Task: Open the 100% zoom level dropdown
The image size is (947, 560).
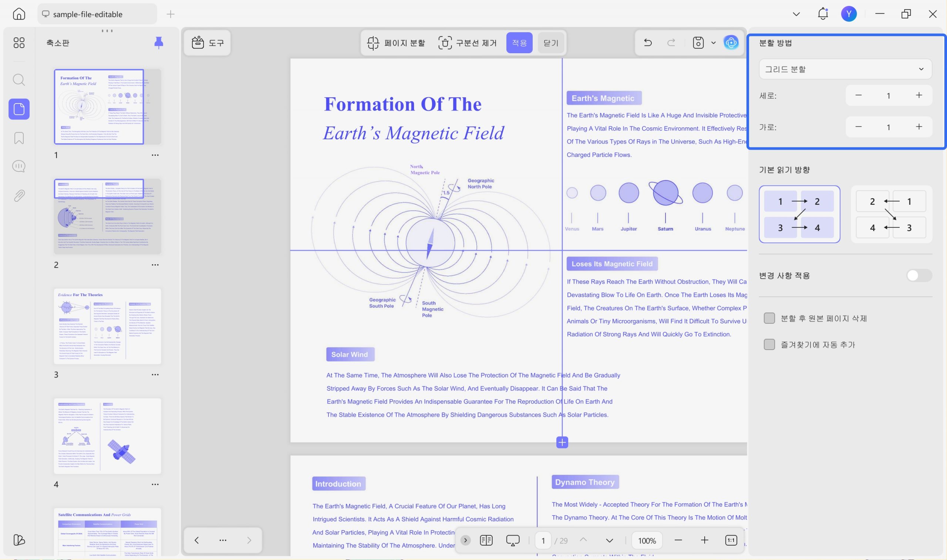Action: pos(647,540)
